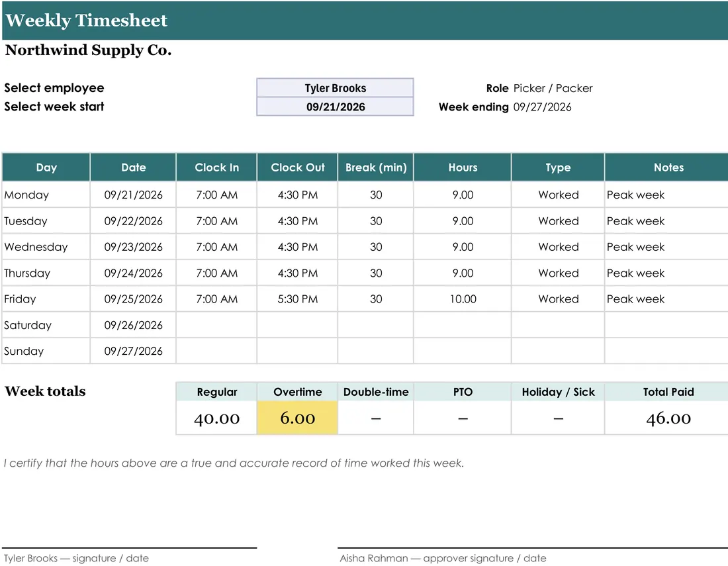The height and width of the screenshot is (566, 728).
Task: Click the Type column header
Action: 558,167
